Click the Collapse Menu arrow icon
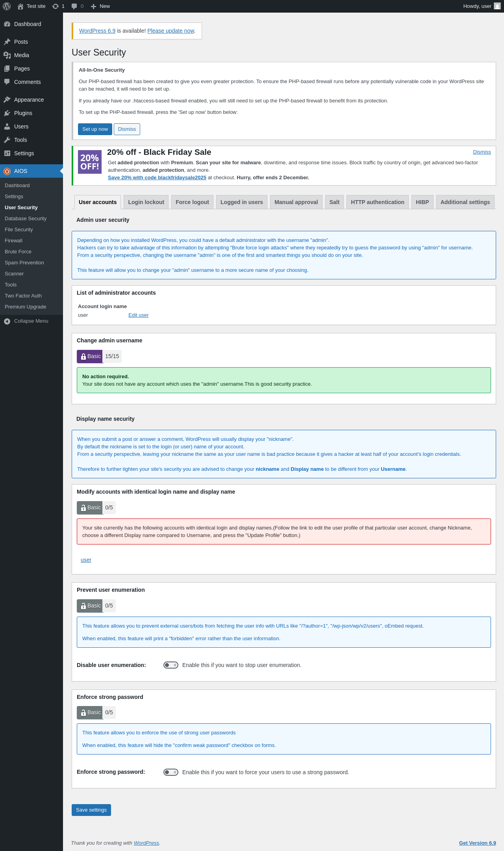 (x=7, y=321)
